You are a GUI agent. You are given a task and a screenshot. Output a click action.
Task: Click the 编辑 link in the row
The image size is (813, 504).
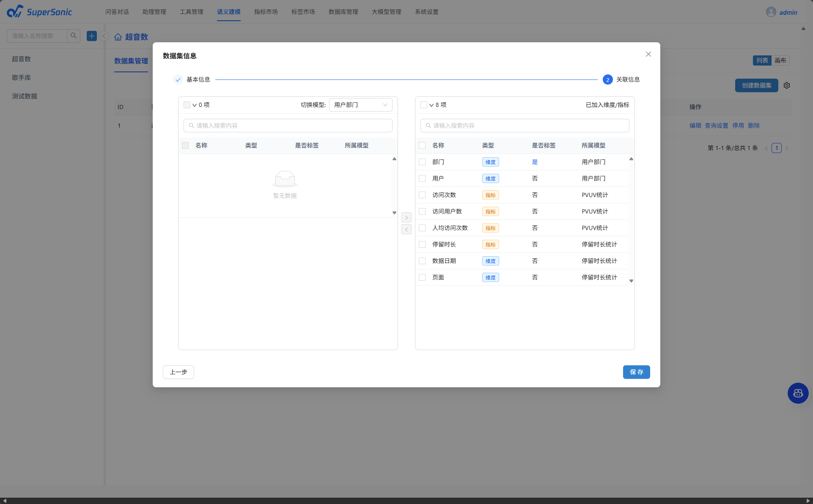coord(695,126)
